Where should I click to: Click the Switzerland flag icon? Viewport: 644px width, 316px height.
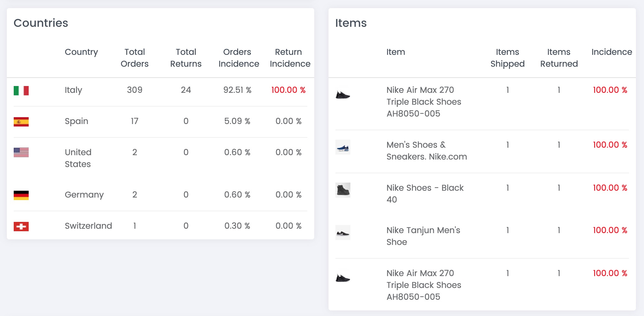(21, 227)
